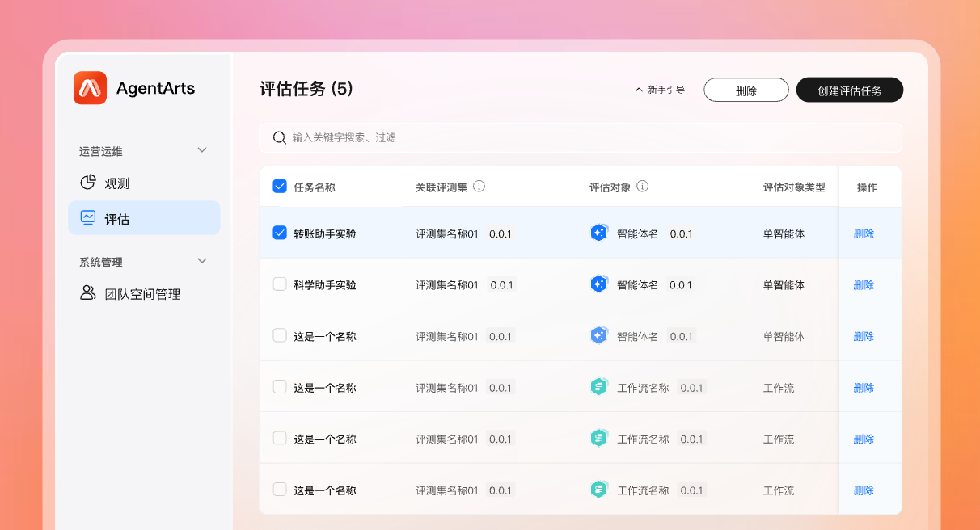Click the 评估任务 (5) page title
This screenshot has height=530, width=980.
pos(306,89)
